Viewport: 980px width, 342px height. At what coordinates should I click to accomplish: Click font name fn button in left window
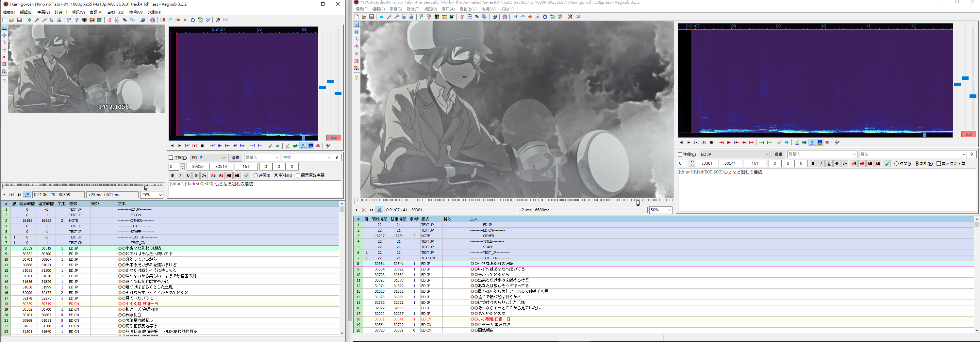(204, 175)
